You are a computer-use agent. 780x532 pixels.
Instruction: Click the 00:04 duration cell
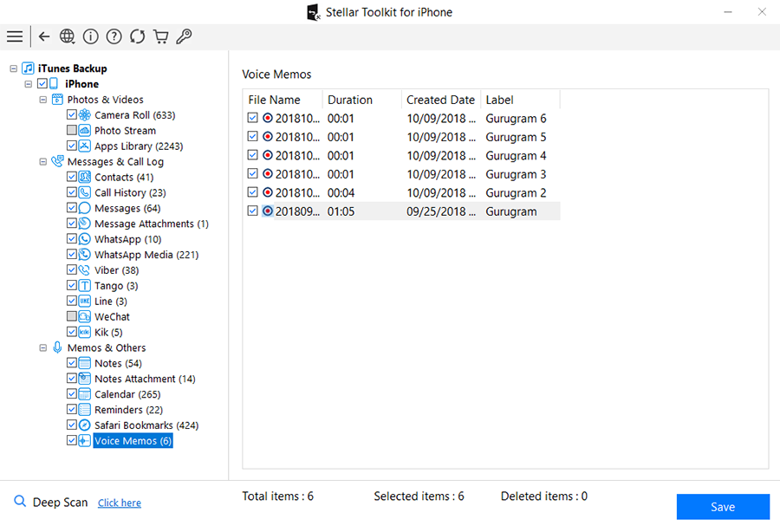pos(341,193)
